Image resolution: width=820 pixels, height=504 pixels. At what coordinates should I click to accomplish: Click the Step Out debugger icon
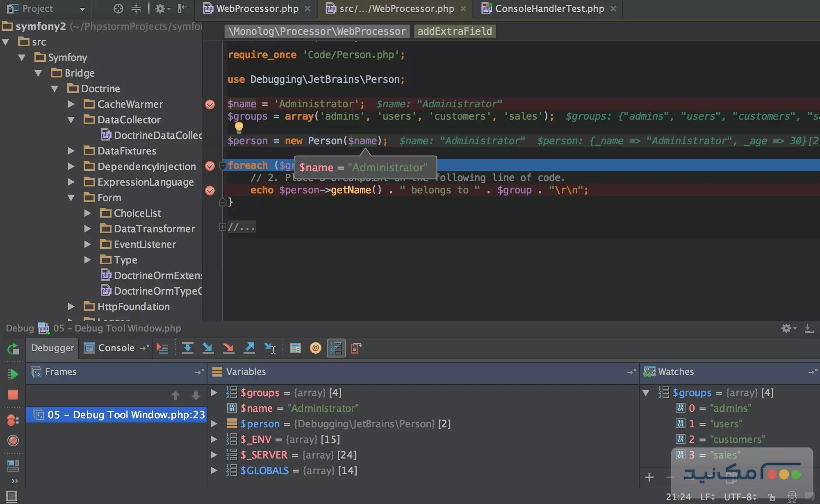pos(249,347)
